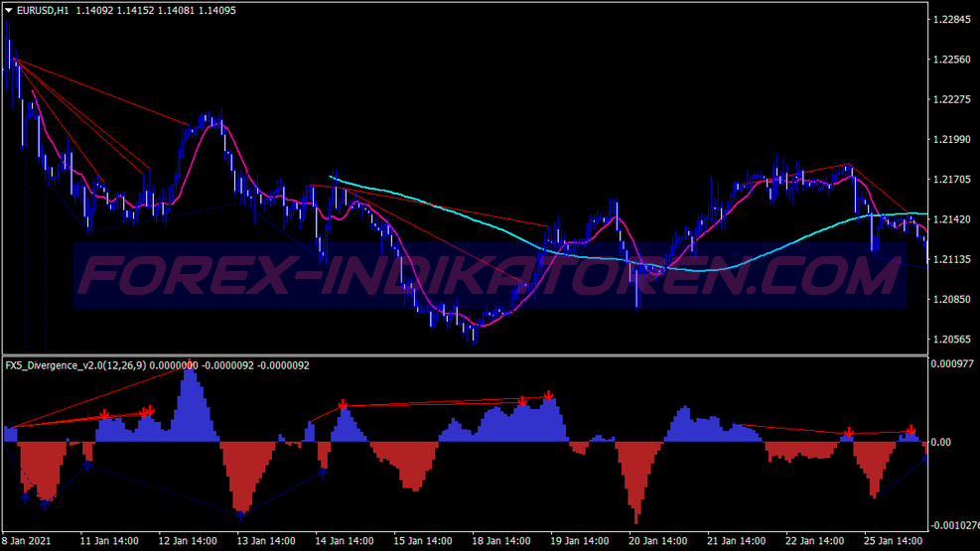Click the 25 Jan 14:00 time label
The height and width of the screenshot is (551, 980).
893,541
